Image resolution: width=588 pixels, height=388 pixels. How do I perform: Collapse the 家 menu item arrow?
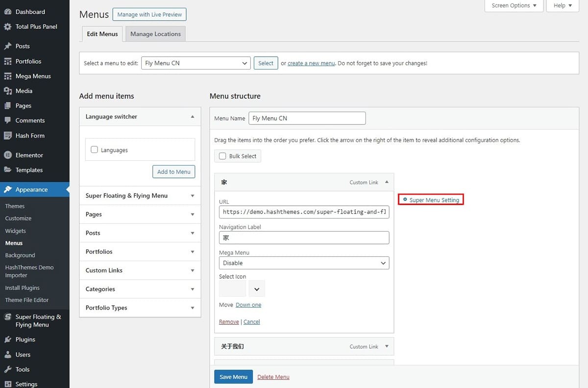point(387,182)
